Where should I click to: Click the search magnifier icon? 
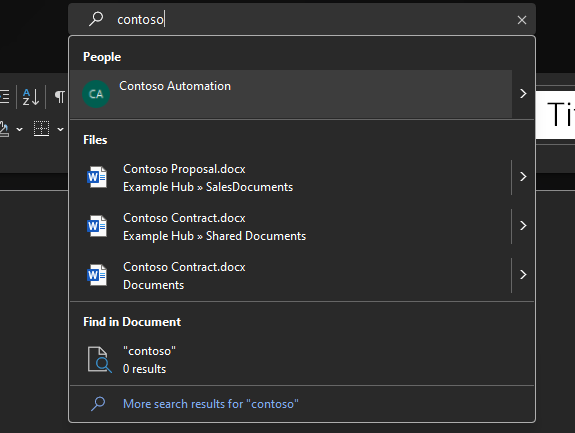pyautogui.click(x=96, y=19)
